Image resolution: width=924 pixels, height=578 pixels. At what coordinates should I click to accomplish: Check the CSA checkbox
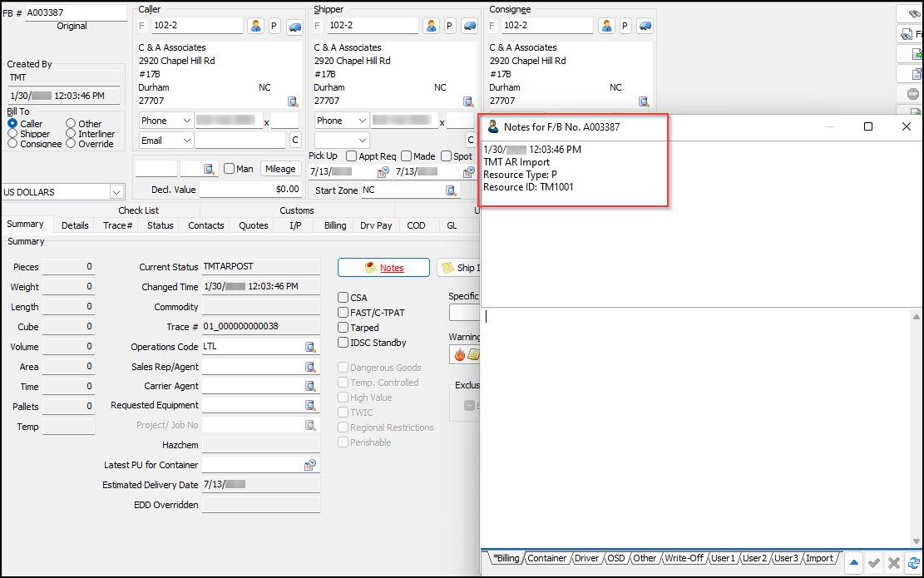point(343,298)
